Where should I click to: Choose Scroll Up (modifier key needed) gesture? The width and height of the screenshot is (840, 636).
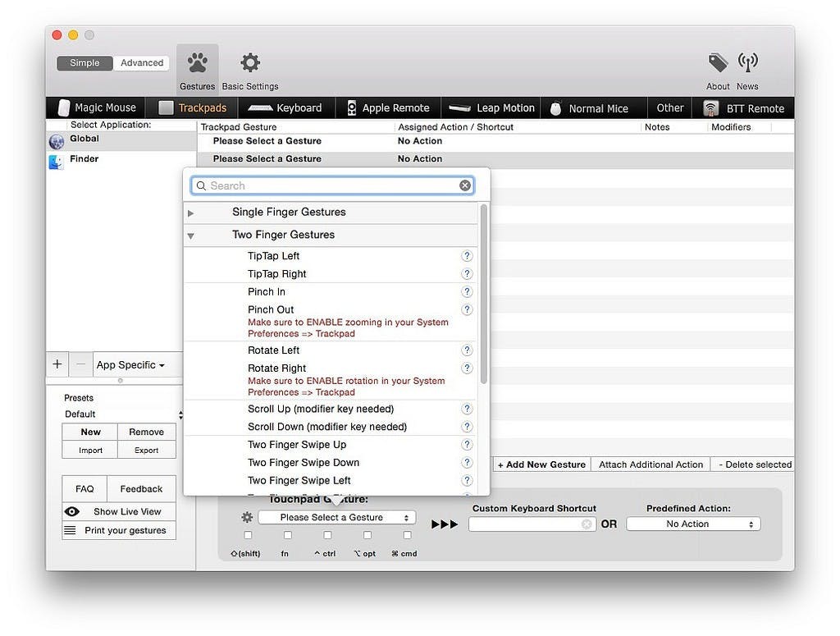(x=321, y=409)
